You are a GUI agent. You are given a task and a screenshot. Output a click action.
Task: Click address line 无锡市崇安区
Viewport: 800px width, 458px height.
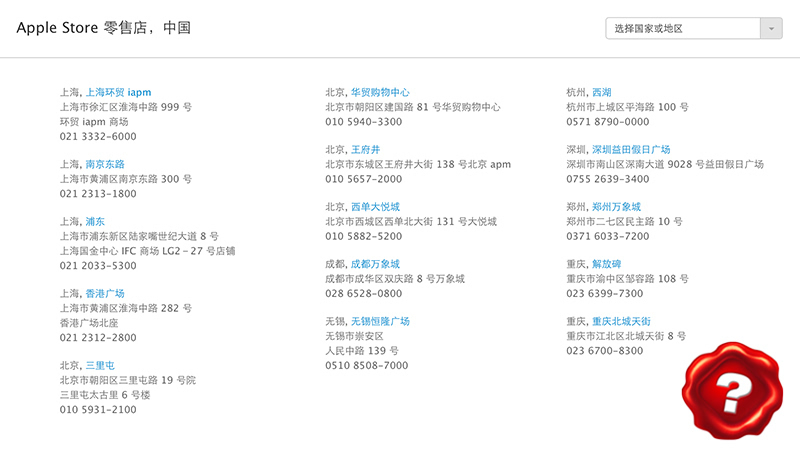pos(355,336)
